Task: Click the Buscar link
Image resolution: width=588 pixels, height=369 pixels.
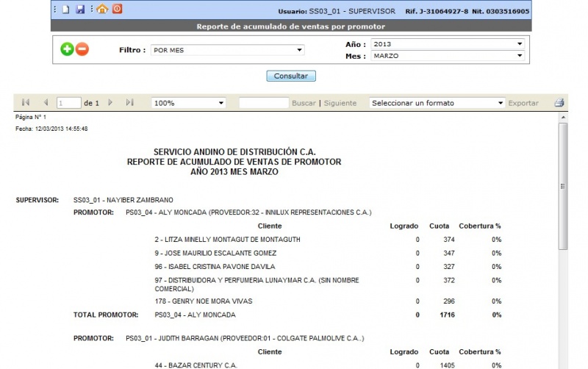Action: tap(304, 103)
